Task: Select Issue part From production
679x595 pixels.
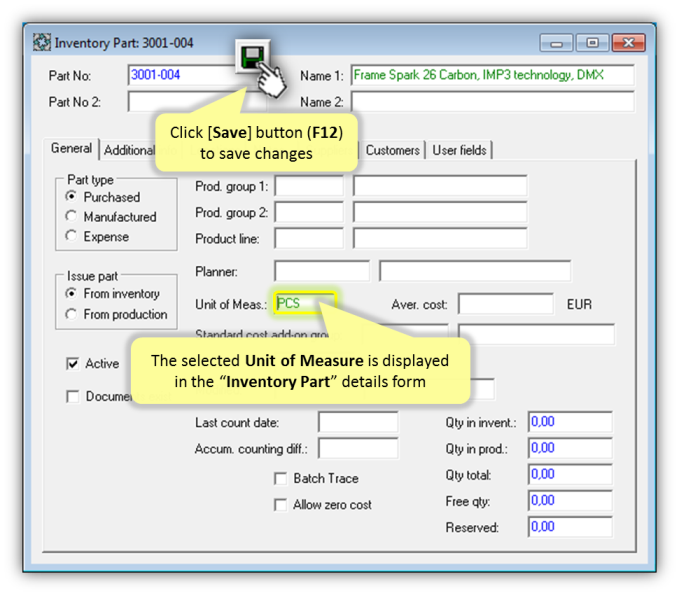Action: click(x=71, y=314)
